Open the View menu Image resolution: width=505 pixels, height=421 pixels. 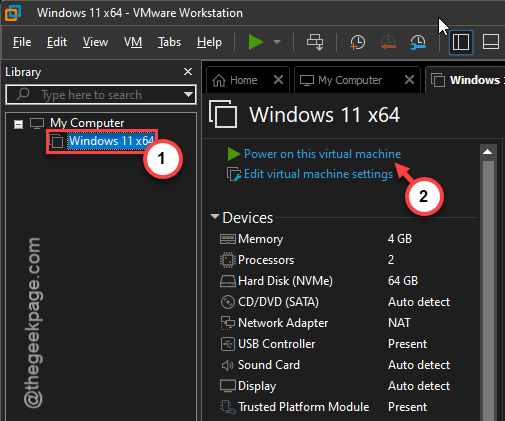click(x=95, y=42)
